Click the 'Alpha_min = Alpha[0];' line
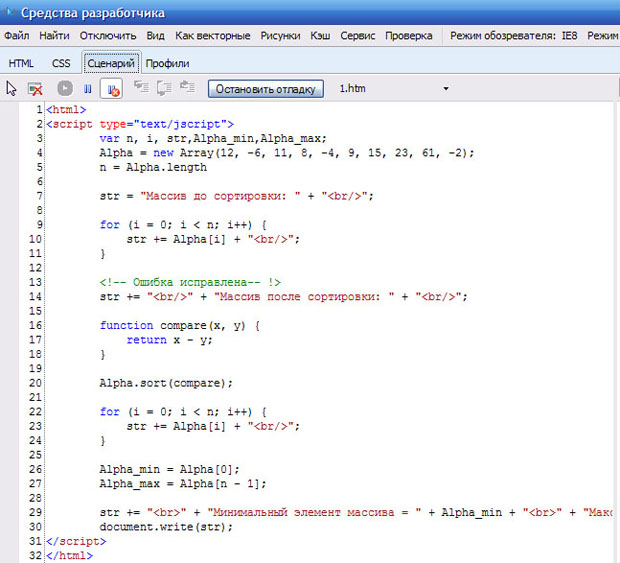The image size is (620, 563). pos(169,469)
